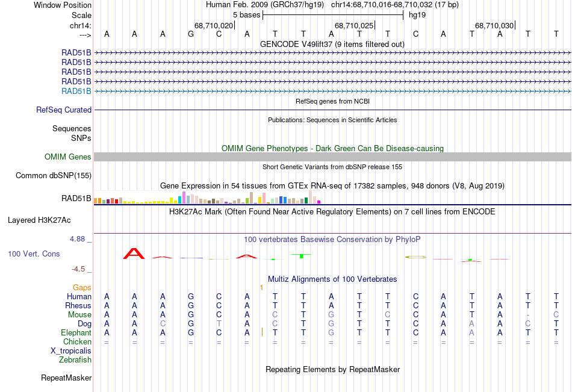Click the Gaps label in Multiz track

(x=82, y=288)
